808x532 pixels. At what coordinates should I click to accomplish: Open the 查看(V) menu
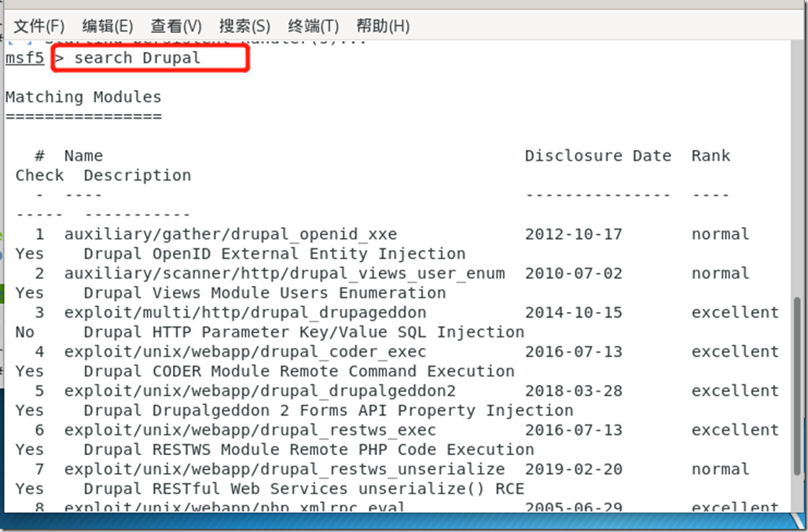[x=176, y=26]
